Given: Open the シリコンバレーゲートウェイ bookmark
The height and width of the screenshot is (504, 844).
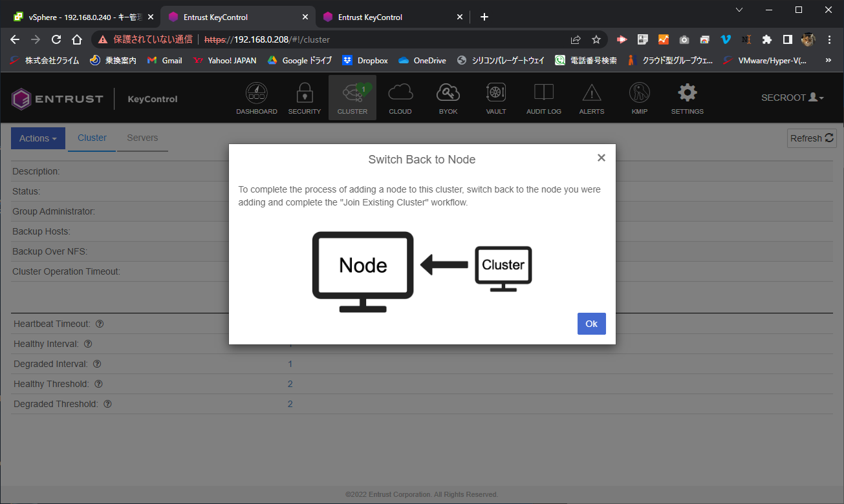Looking at the screenshot, I should click(x=501, y=60).
